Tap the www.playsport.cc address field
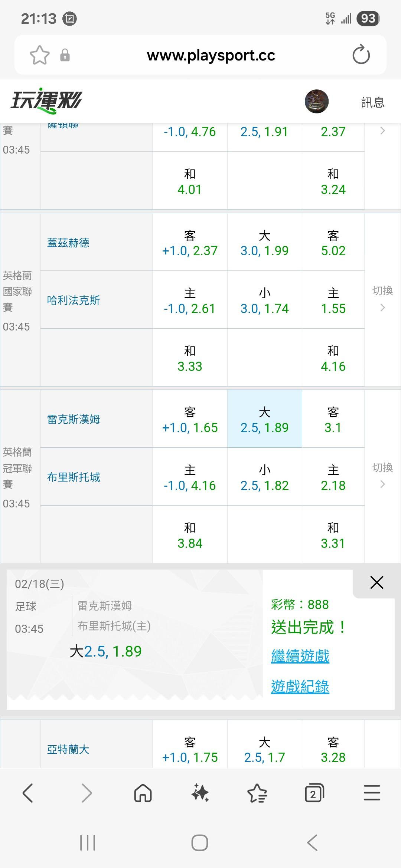Screen dimensions: 401x868 pyautogui.click(x=211, y=55)
